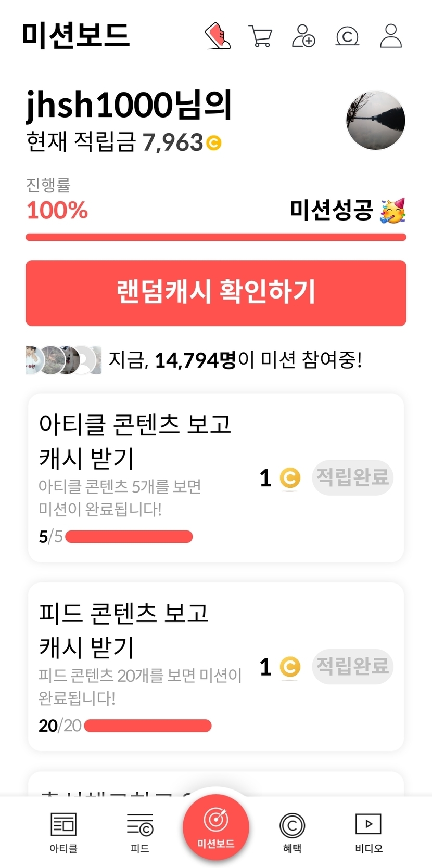This screenshot has height=868, width=432.
Task: Open the cash coin icon in header
Action: (347, 36)
